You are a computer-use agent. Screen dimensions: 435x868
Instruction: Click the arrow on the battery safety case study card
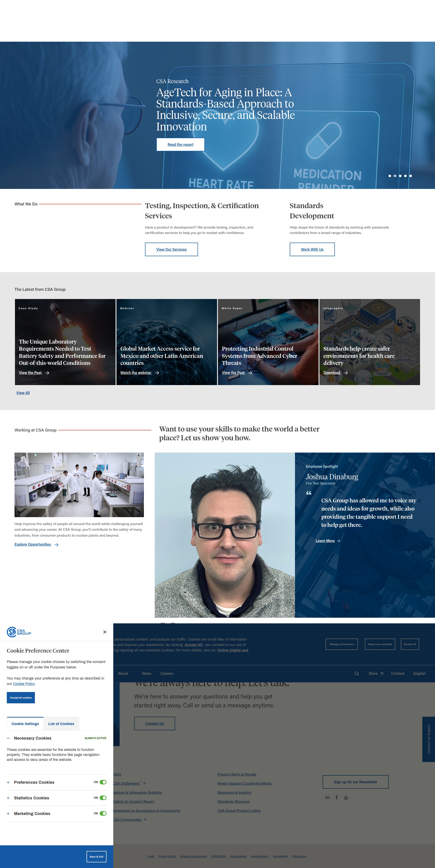click(47, 373)
